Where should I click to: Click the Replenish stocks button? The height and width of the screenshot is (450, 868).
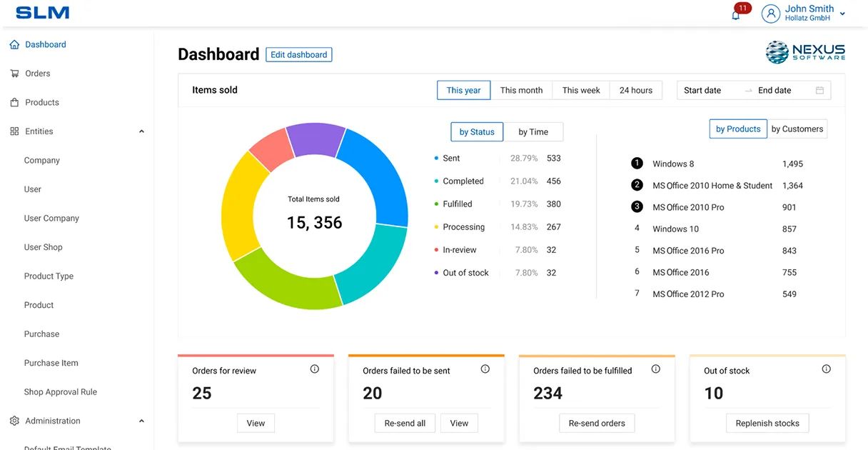click(x=767, y=424)
